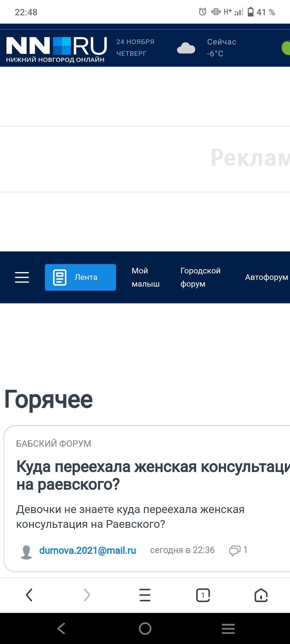Image resolution: width=290 pixels, height=644 pixels.
Task: Click the 'Сейчас -6°C' weather text
Action: point(222,47)
